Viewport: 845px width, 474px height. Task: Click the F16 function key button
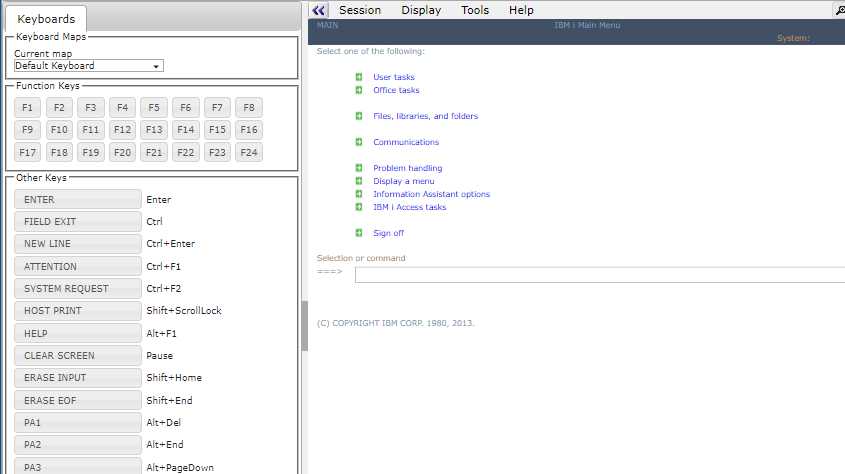click(x=249, y=130)
